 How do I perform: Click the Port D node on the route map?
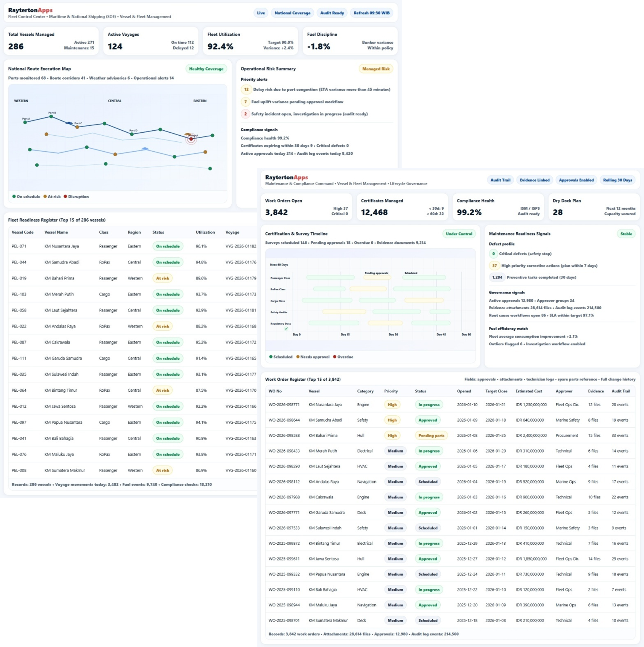(132, 134)
